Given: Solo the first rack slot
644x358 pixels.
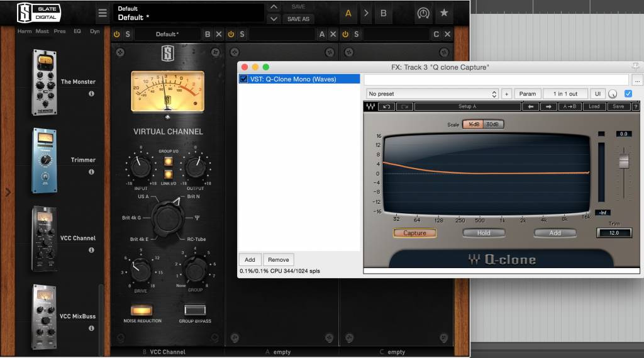Looking at the screenshot, I should [x=128, y=34].
